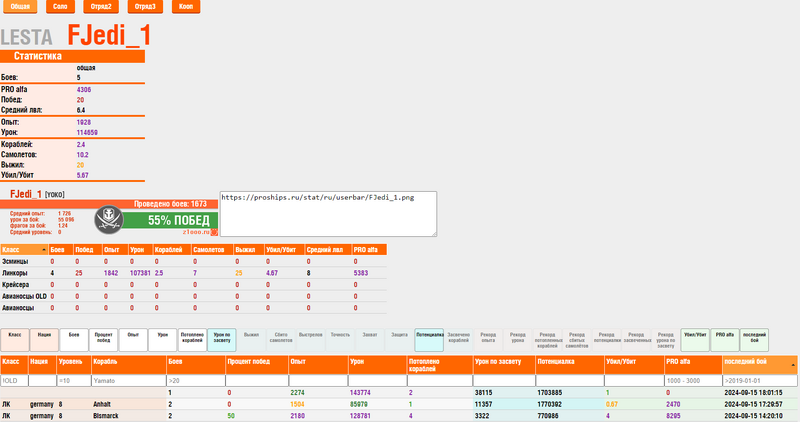800x422 pixels.
Task: Toggle the Урон по засвету column
Action: 222,339
